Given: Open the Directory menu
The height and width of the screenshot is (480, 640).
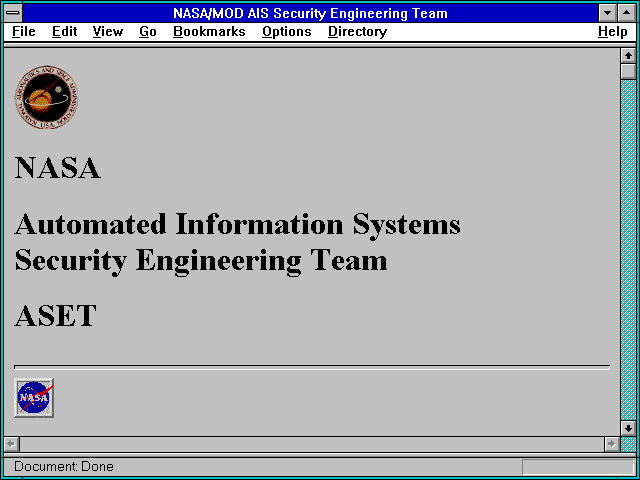Looking at the screenshot, I should 358,32.
